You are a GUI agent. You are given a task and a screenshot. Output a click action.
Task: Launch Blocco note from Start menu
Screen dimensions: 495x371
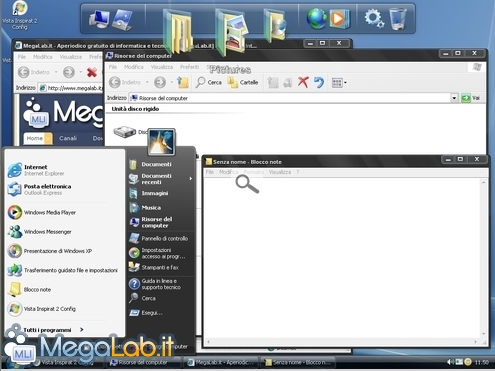(x=29, y=290)
